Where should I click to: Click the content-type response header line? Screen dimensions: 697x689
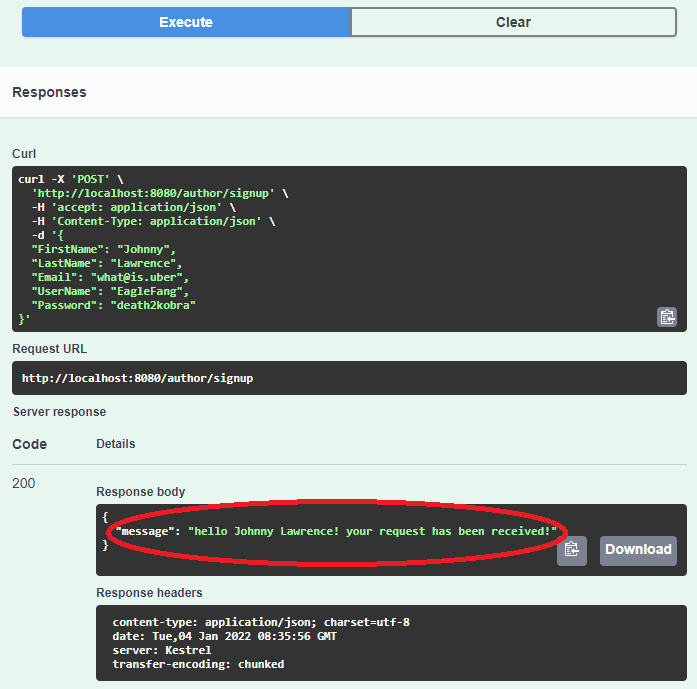pyautogui.click(x=261, y=622)
